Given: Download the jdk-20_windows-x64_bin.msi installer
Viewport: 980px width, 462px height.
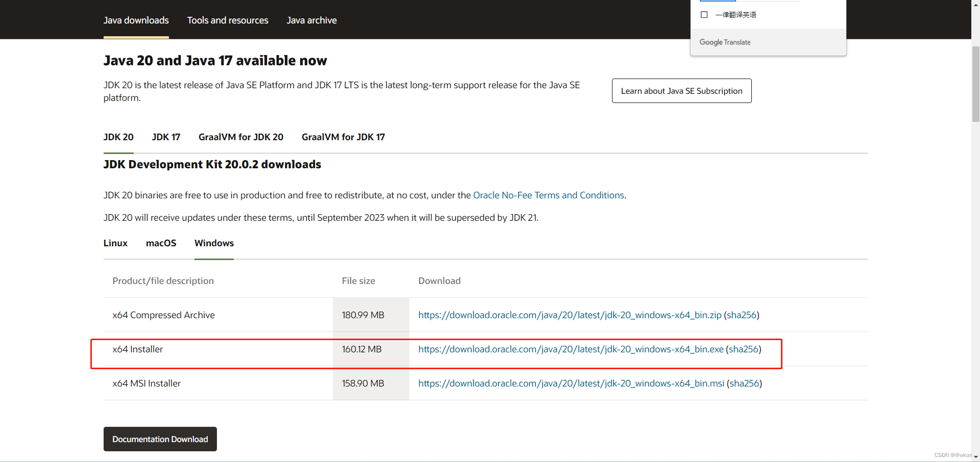Looking at the screenshot, I should [x=571, y=383].
